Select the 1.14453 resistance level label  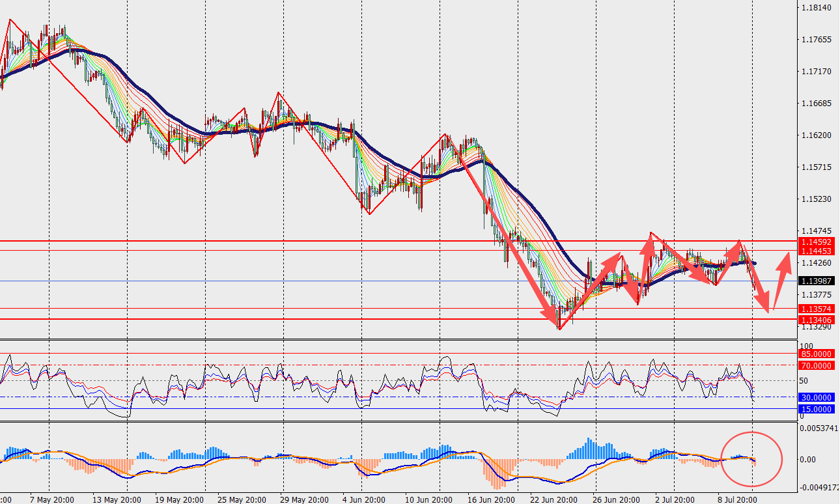pyautogui.click(x=817, y=251)
